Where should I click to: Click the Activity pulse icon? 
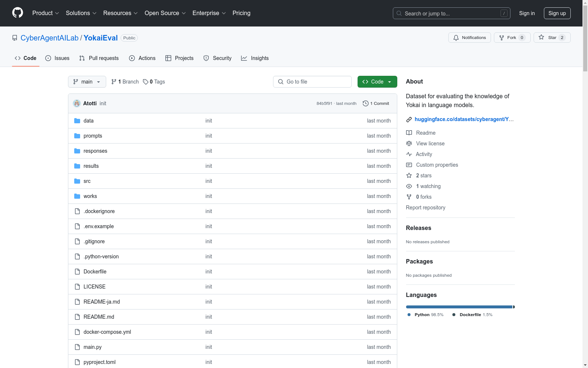[x=409, y=154]
